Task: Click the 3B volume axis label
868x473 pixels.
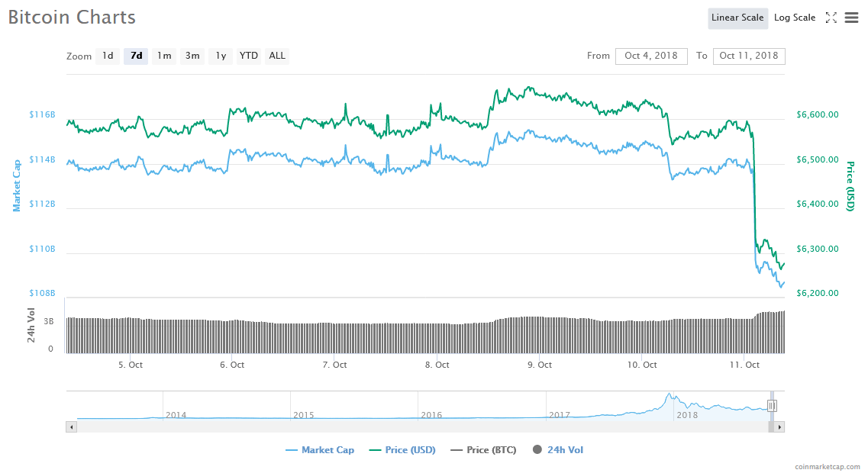Action: click(x=49, y=321)
